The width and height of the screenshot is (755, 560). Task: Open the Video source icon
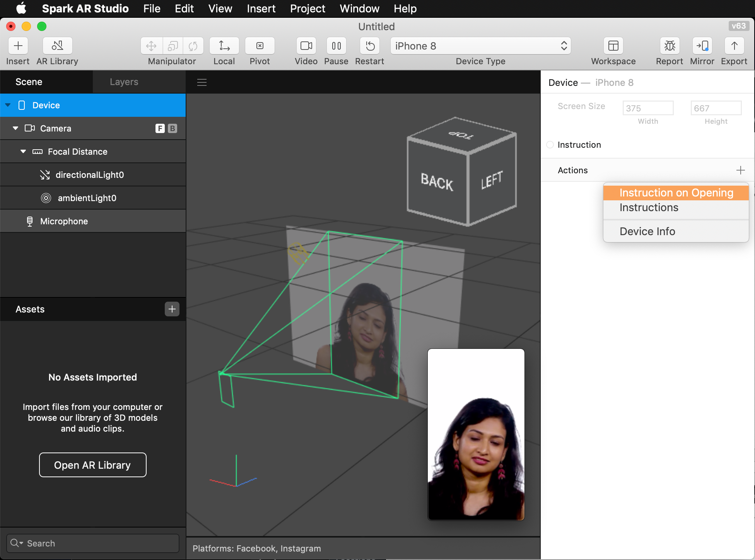(306, 46)
